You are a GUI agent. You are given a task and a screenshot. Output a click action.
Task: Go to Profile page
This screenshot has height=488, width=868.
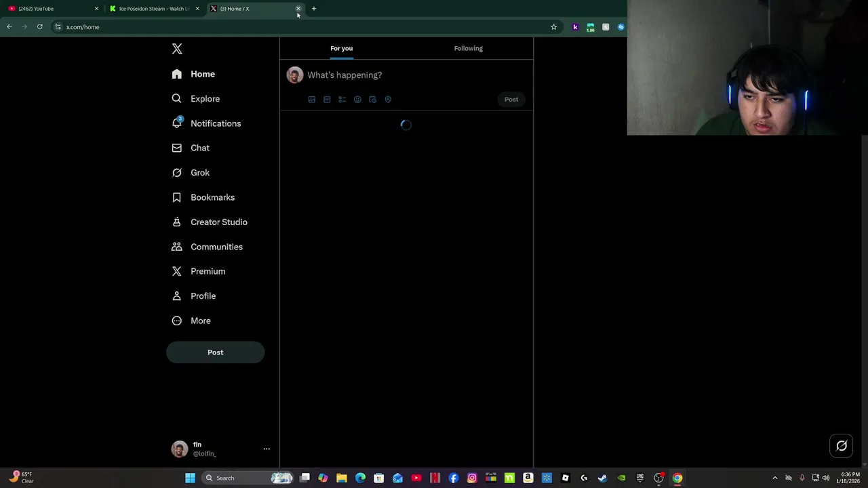[194, 296]
